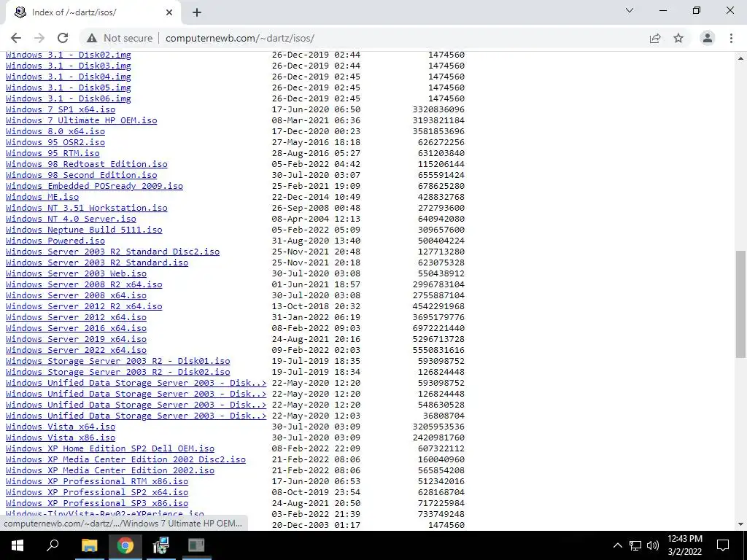Image resolution: width=747 pixels, height=560 pixels.
Task: Open the tab search chevron
Action: [x=630, y=10]
